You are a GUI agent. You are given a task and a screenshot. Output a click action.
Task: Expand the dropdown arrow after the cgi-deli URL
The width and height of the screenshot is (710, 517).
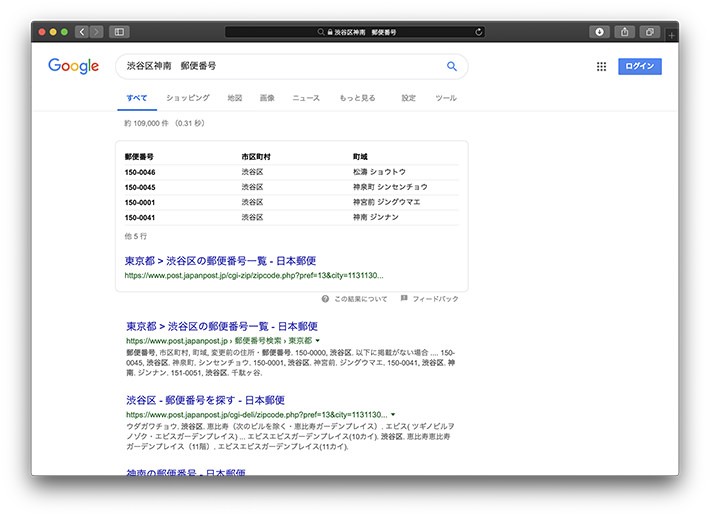393,415
